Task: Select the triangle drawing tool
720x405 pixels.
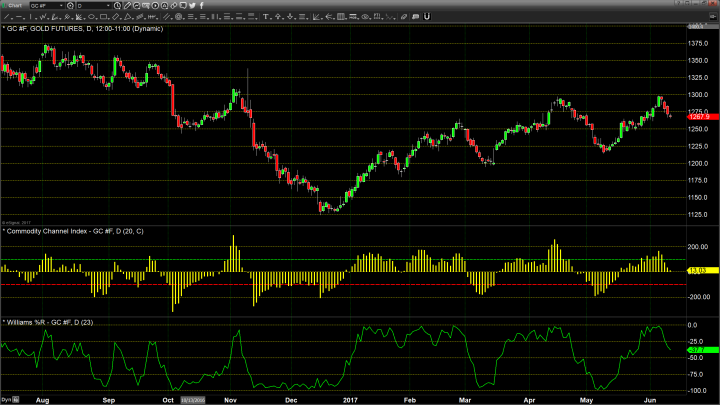Action: (127, 17)
